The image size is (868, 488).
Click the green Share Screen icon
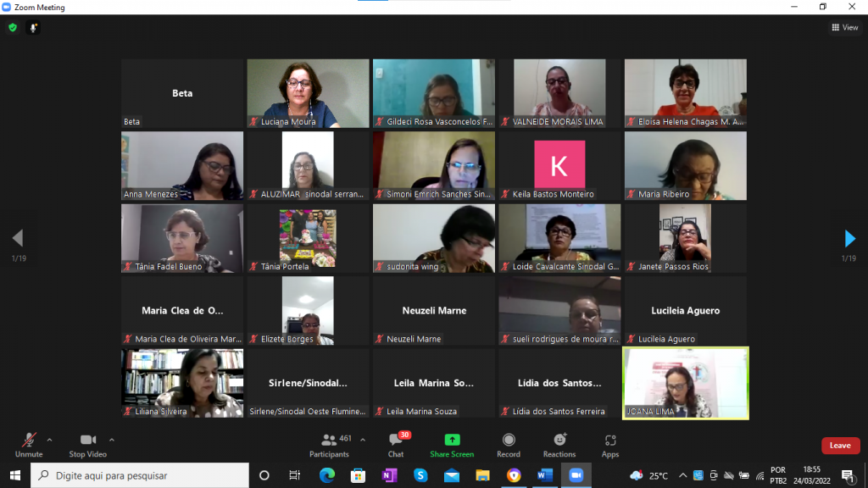pyautogui.click(x=452, y=440)
